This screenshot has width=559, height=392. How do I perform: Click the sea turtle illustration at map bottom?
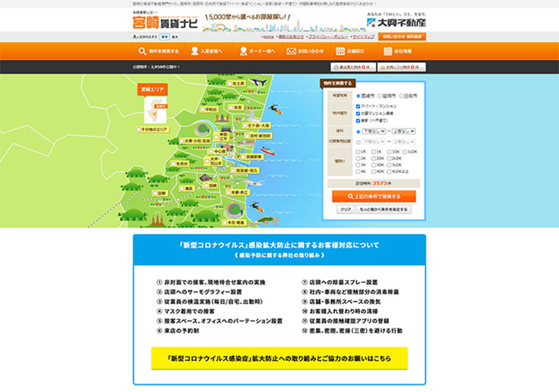coord(266,220)
